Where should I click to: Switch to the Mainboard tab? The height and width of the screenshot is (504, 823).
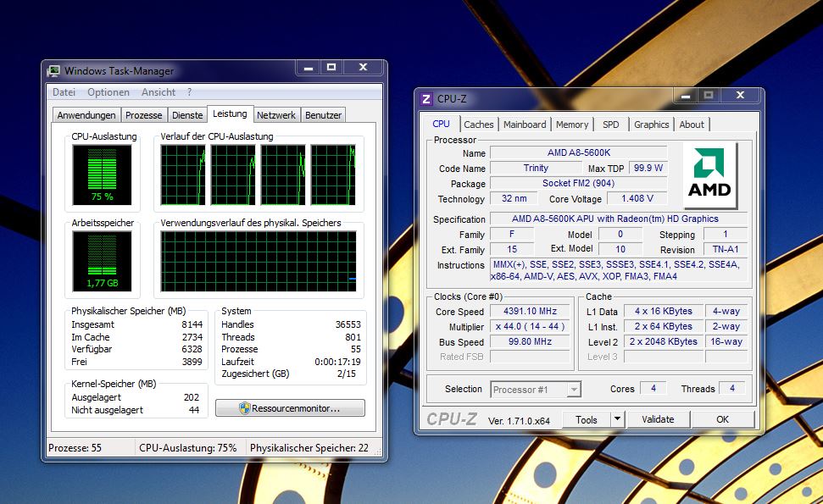(525, 125)
